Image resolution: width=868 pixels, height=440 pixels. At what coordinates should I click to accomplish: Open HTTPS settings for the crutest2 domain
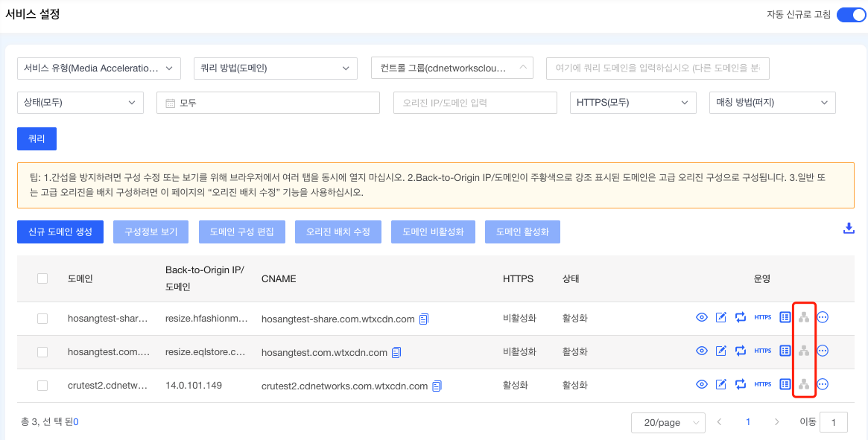coord(762,384)
